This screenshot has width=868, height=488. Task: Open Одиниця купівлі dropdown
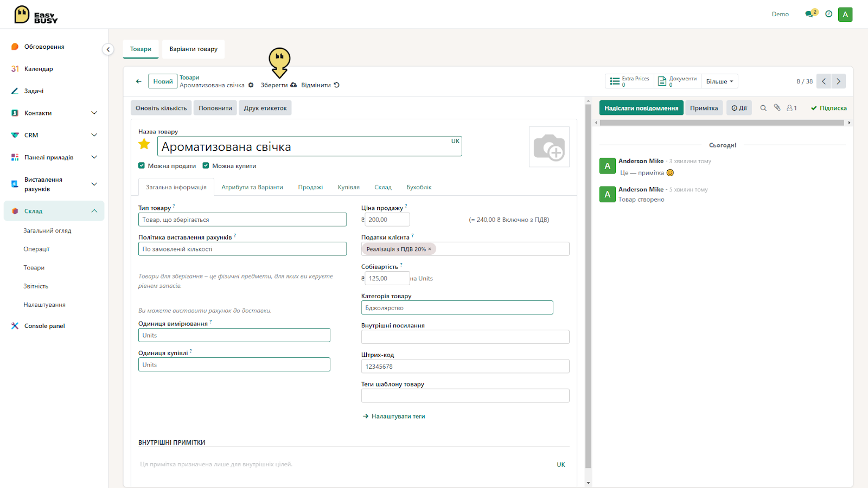234,364
